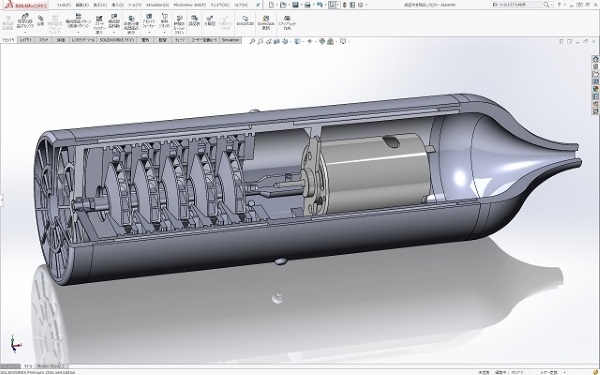
Task: Switch to the Simulation ribbon tab
Action: pyautogui.click(x=230, y=40)
